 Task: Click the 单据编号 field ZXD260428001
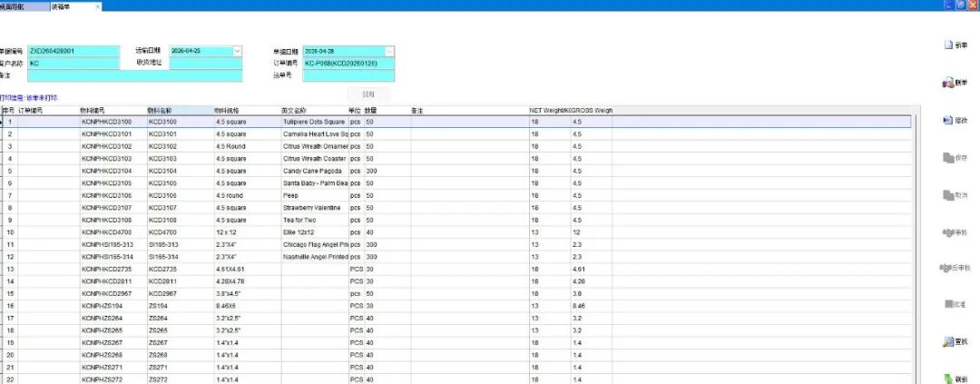73,51
